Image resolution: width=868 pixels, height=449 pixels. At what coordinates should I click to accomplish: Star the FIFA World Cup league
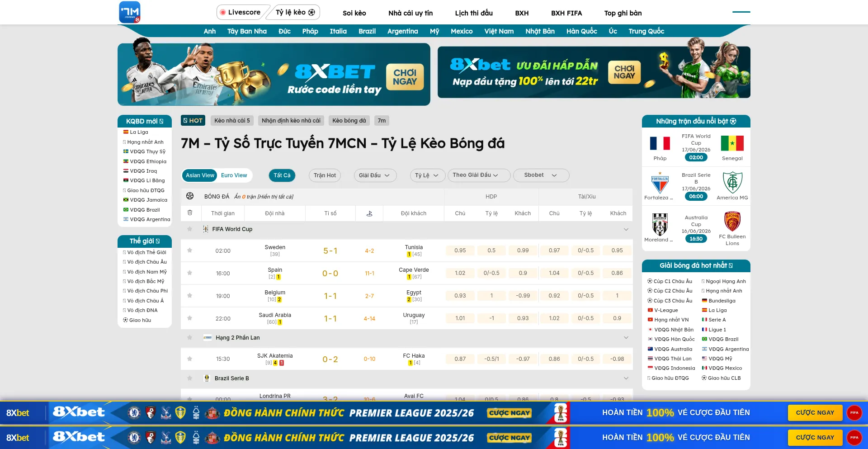coord(190,229)
